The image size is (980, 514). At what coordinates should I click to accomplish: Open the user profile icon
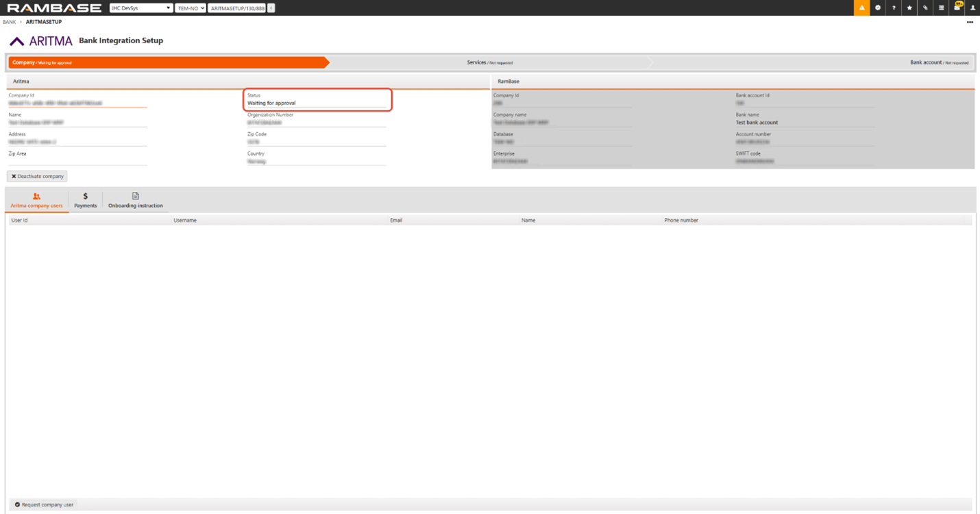click(972, 8)
